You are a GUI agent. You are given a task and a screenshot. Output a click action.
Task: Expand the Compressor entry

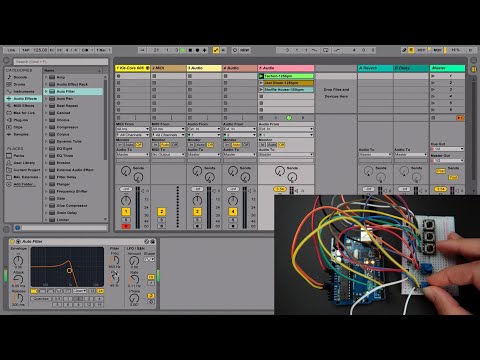point(46,127)
